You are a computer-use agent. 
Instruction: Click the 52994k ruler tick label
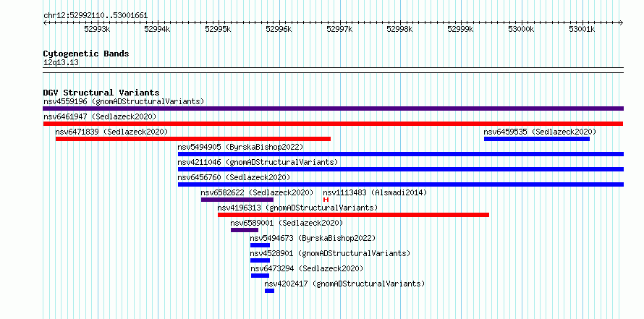[157, 29]
